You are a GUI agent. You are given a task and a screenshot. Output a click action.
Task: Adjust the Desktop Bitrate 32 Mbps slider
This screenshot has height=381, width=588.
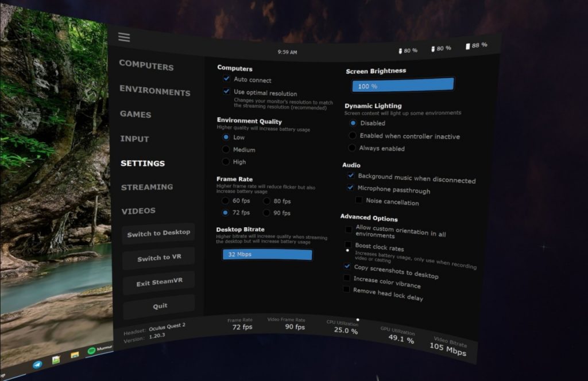pyautogui.click(x=267, y=254)
